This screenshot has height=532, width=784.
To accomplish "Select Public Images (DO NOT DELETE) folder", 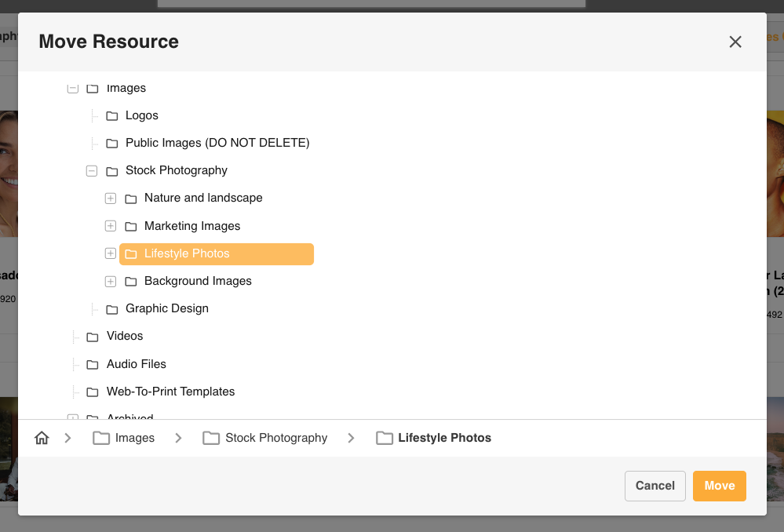I will pos(217,143).
